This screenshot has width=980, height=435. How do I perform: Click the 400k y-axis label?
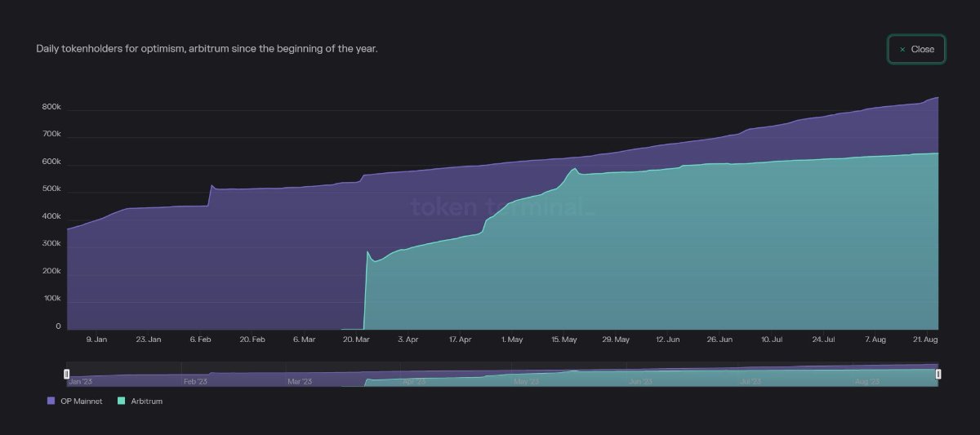click(51, 217)
